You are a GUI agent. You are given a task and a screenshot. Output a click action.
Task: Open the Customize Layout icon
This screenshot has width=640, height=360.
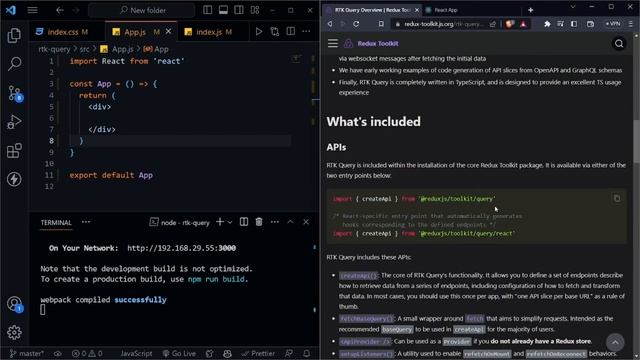(255, 10)
